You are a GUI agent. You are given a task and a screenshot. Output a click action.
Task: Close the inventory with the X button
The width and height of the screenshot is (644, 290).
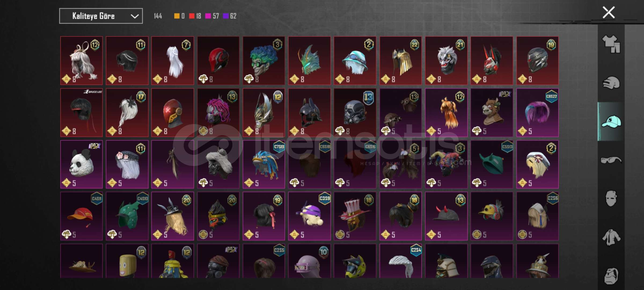click(609, 13)
